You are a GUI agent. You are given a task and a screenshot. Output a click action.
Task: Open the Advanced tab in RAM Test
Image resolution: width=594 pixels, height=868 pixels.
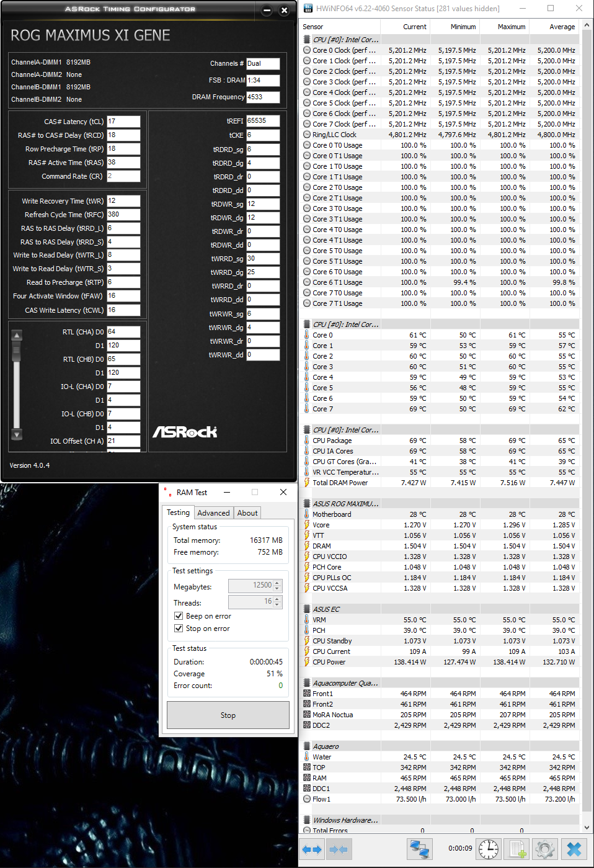pos(213,513)
